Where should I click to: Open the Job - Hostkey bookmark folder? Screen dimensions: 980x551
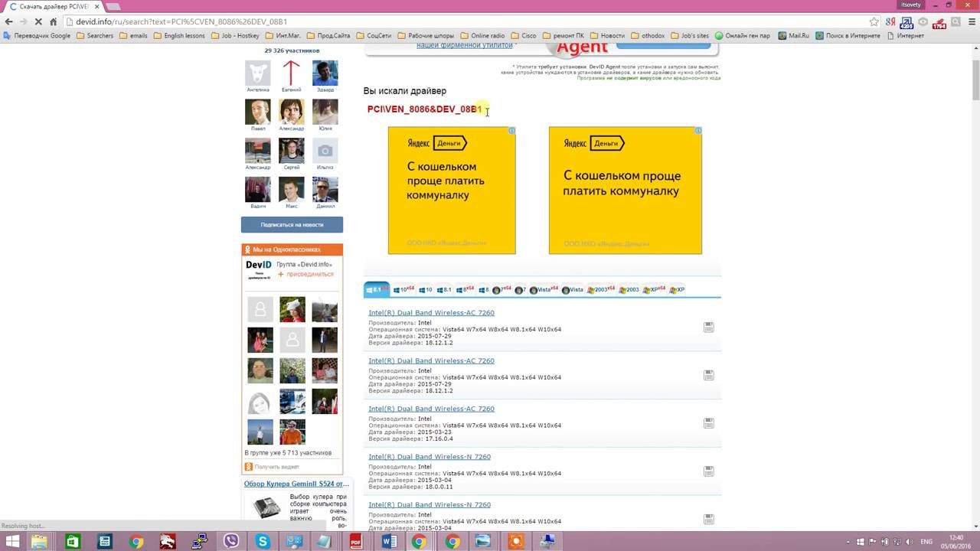(235, 35)
